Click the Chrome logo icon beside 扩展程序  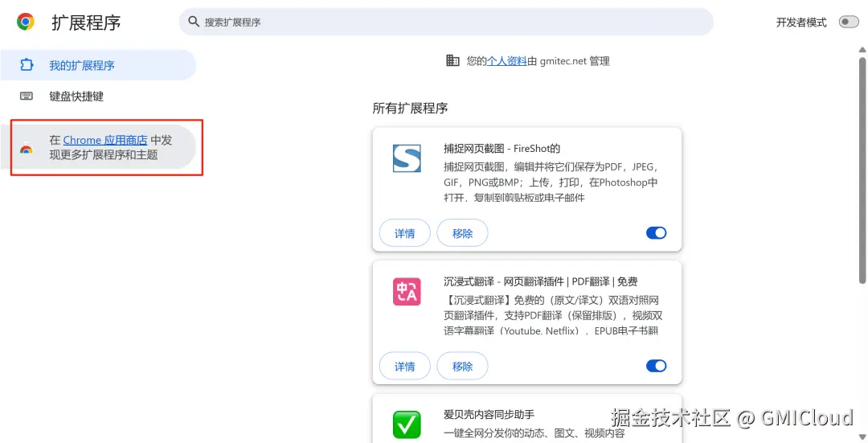pos(26,23)
